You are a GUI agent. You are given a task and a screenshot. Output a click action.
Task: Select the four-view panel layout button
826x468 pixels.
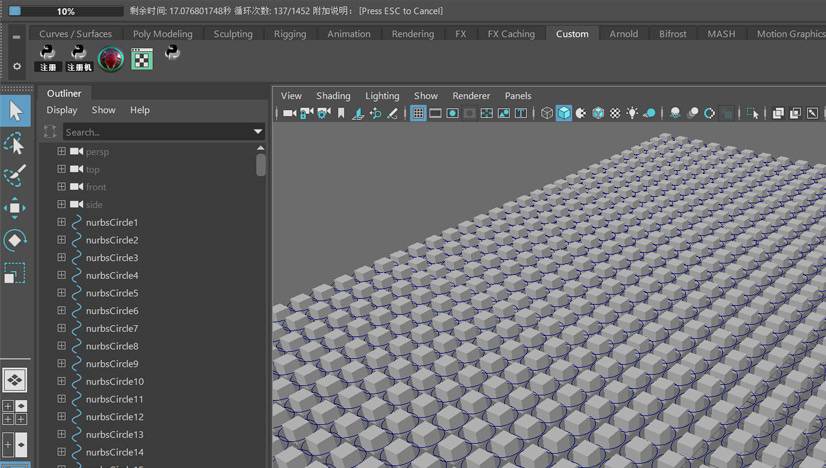[x=15, y=412]
